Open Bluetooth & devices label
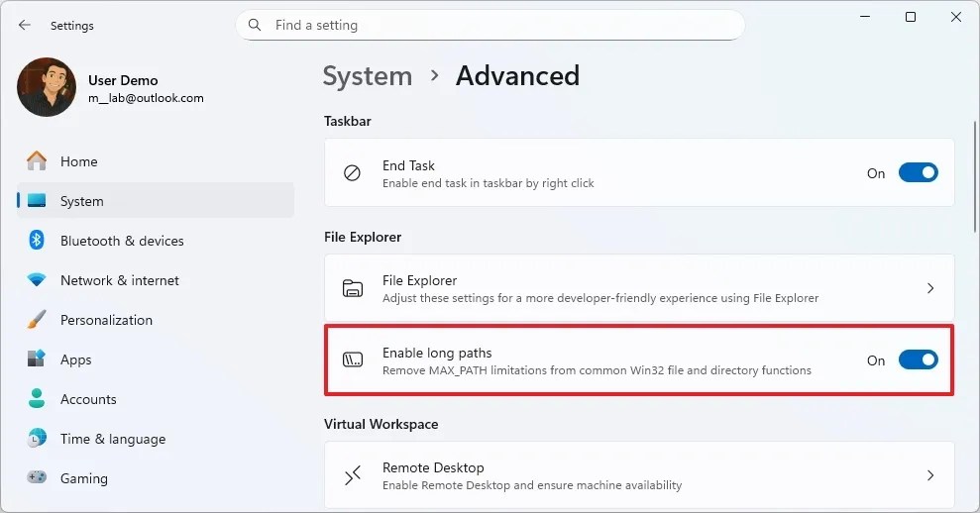The height and width of the screenshot is (513, 980). (122, 241)
